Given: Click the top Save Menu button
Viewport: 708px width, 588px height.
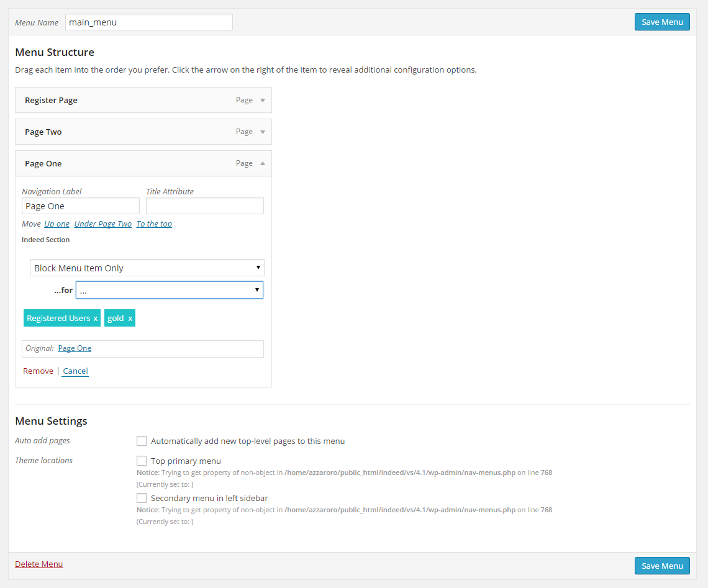Looking at the screenshot, I should click(x=662, y=22).
